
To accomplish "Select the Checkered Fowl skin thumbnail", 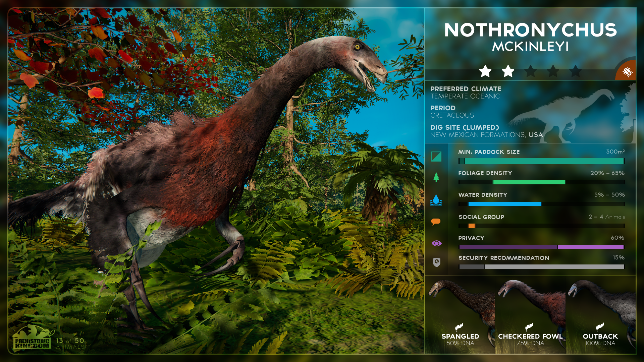I will [x=531, y=315].
